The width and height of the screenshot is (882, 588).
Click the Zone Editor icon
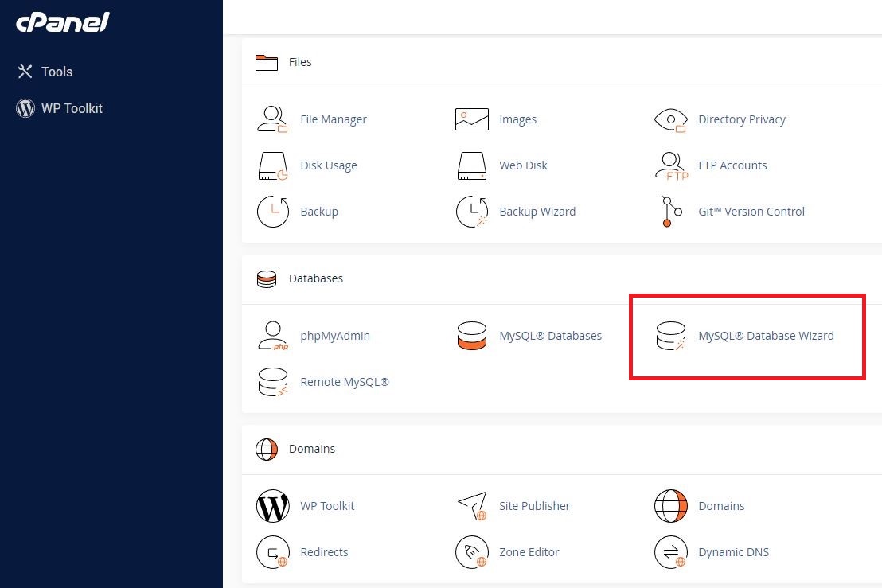(472, 552)
